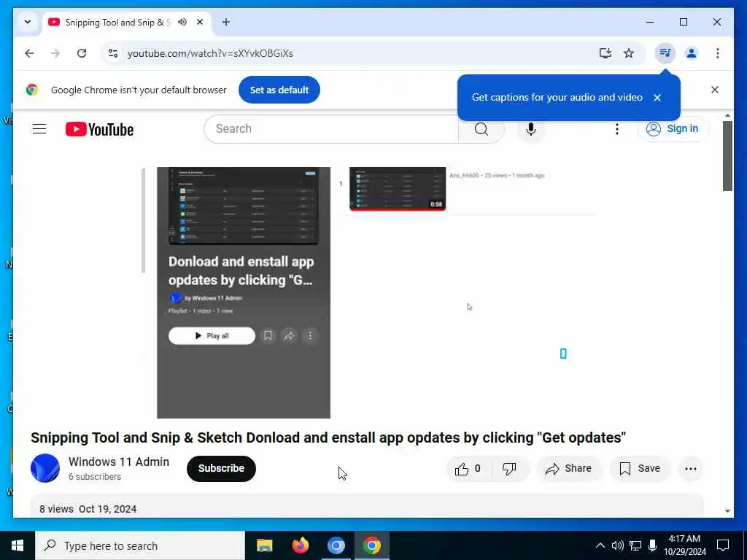Close the Get captions tooltip
Screen dimensions: 747x560
657,98
